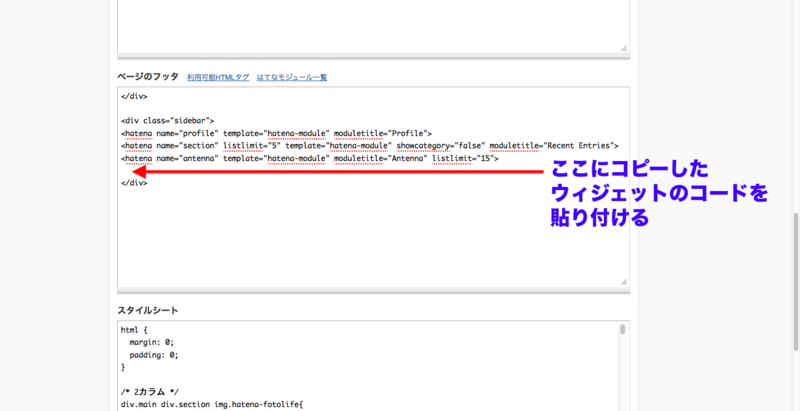Grab the upper text area resize handle
Image resolution: width=800 pixels, height=411 pixels.
(623, 47)
